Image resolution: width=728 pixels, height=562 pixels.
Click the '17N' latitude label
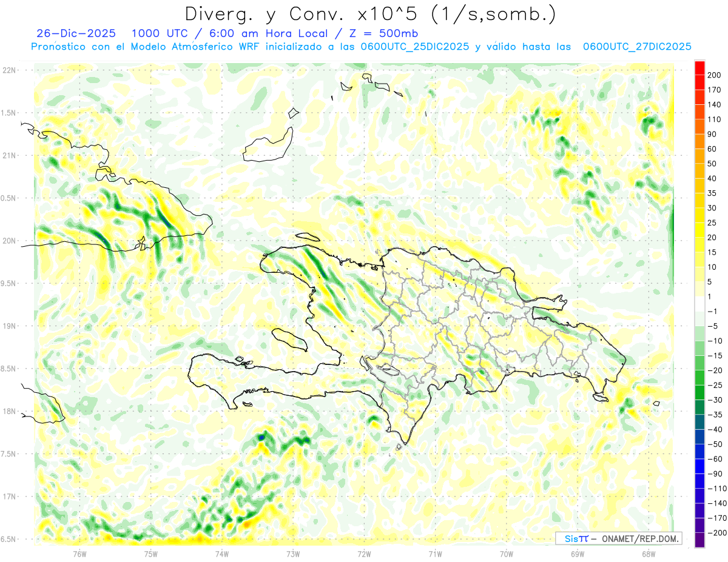[x=8, y=497]
